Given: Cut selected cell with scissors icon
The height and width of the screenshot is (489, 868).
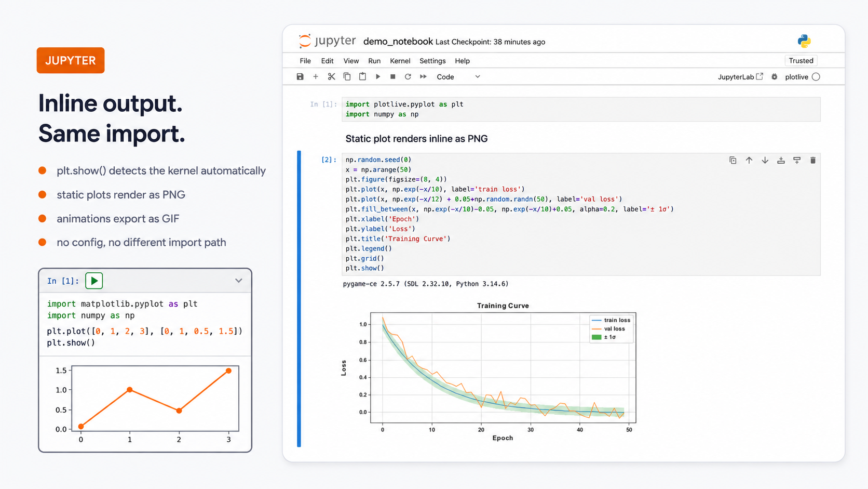Looking at the screenshot, I should click(331, 77).
